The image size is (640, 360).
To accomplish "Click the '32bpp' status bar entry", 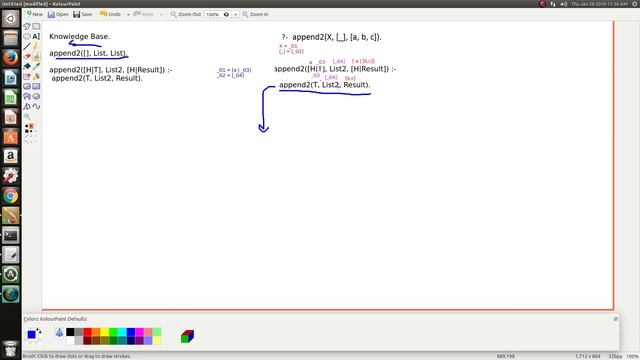I will [x=615, y=356].
